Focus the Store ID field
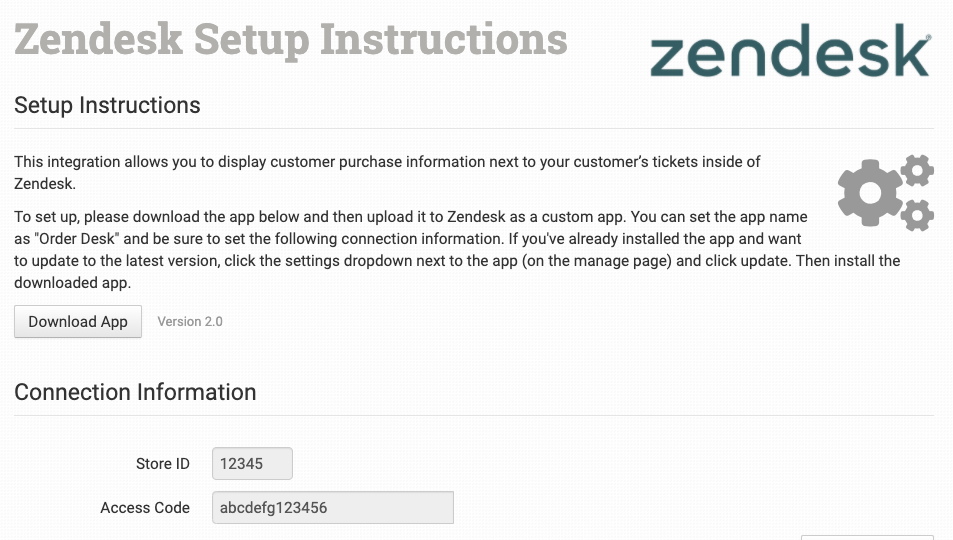This screenshot has height=540, width=953. (252, 464)
